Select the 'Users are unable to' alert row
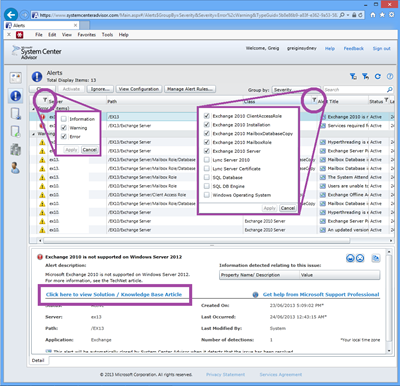The width and height of the screenshot is (400, 386). (212, 186)
